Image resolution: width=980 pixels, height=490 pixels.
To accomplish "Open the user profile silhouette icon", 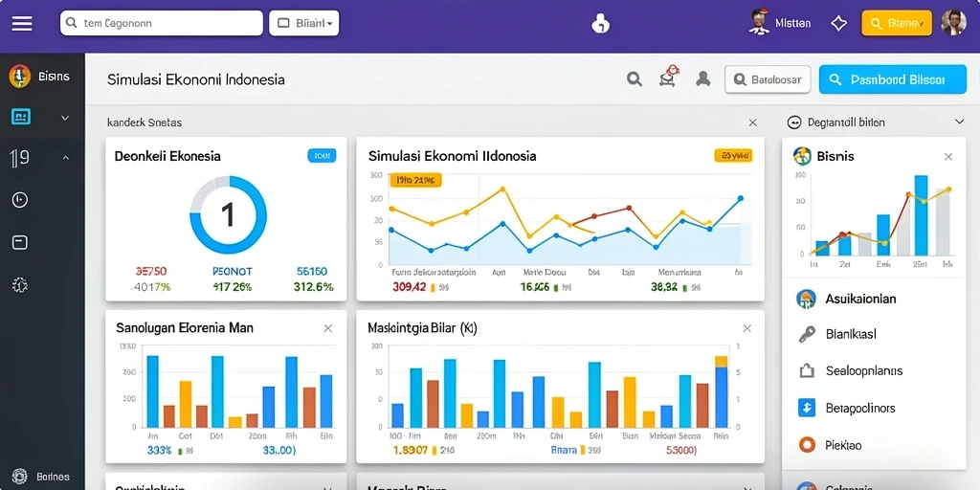I will [703, 78].
